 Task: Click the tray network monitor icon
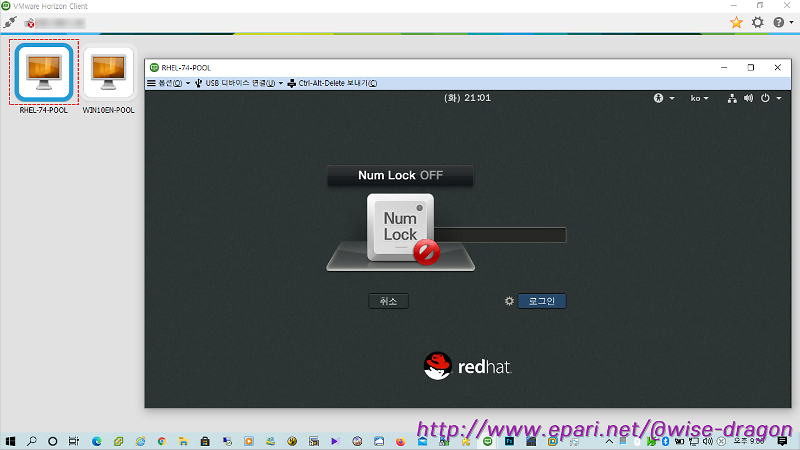tap(693, 441)
